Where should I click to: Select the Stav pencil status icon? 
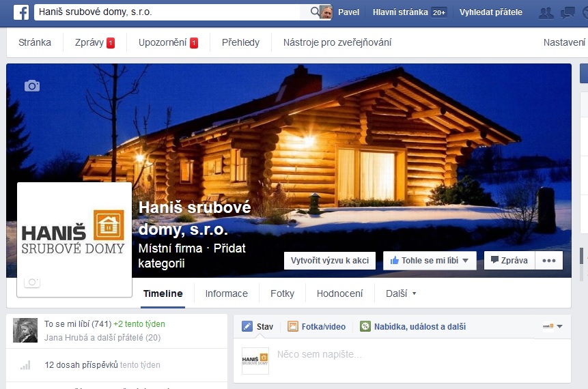(247, 326)
